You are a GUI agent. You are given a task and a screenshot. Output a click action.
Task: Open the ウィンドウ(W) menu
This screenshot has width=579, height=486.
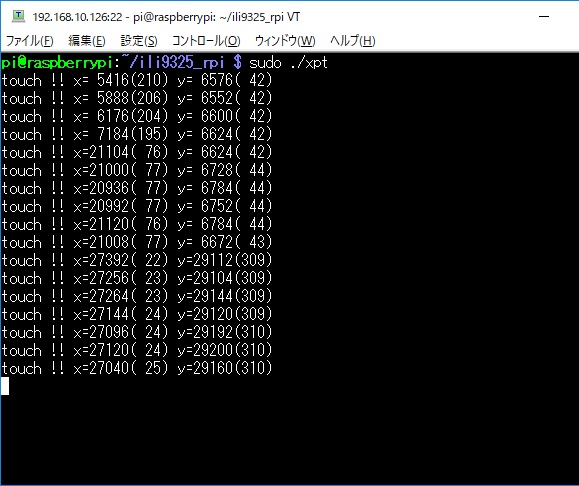pos(285,40)
